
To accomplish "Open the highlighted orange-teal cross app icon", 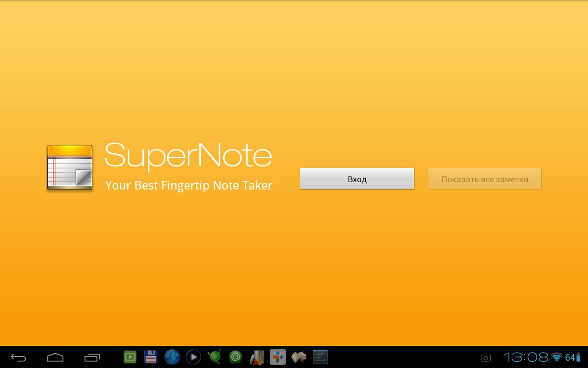I will coord(277,357).
